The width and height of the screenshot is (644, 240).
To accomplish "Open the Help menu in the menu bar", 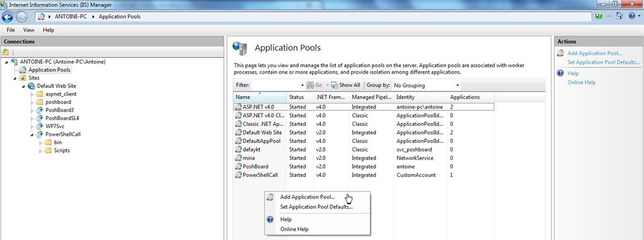I will click(x=48, y=30).
